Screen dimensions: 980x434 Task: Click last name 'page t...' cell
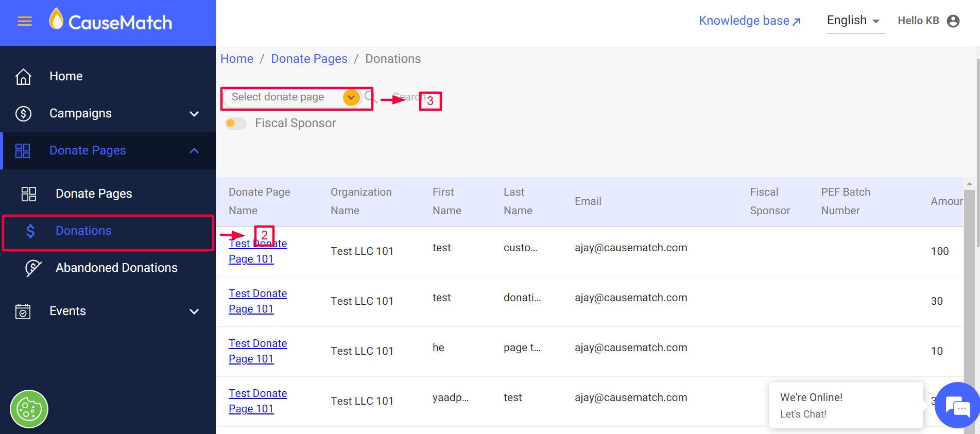pos(522,348)
